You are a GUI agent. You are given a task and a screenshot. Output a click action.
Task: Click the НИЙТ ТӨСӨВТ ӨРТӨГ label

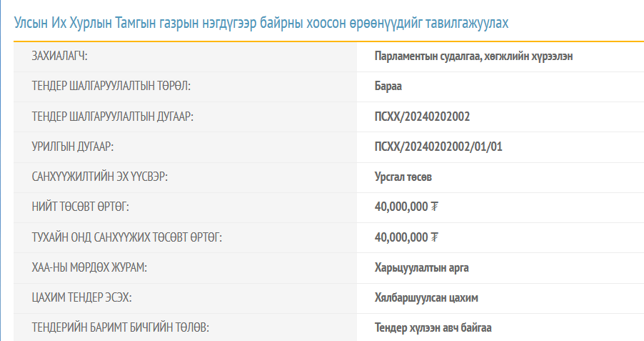(x=81, y=207)
